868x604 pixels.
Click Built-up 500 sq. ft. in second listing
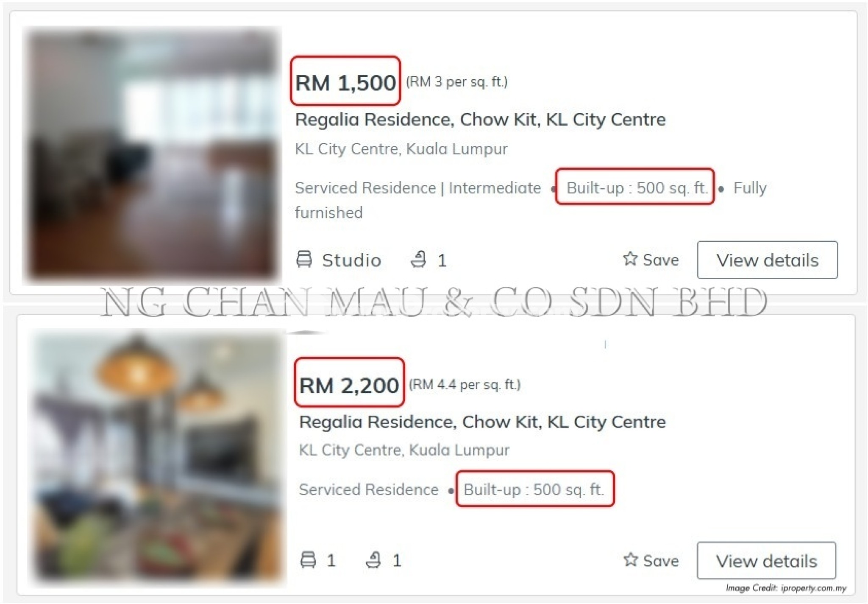pyautogui.click(x=534, y=489)
